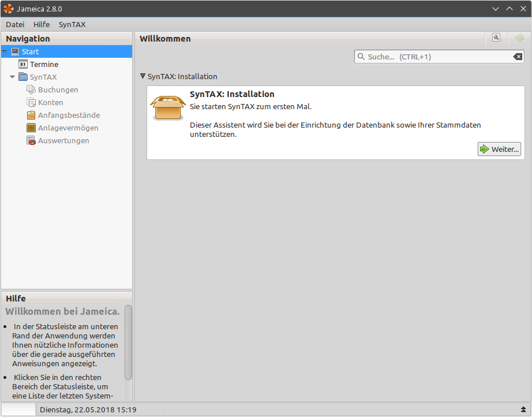This screenshot has width=532, height=417.
Task: Click the Weiter... button
Action: pyautogui.click(x=499, y=149)
